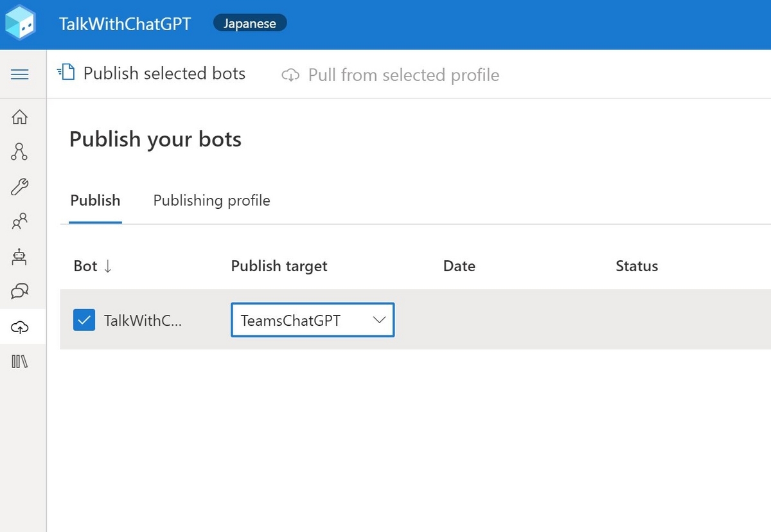The width and height of the screenshot is (771, 532).
Task: Select the Publish cloud icon in sidebar
Action: coord(20,326)
